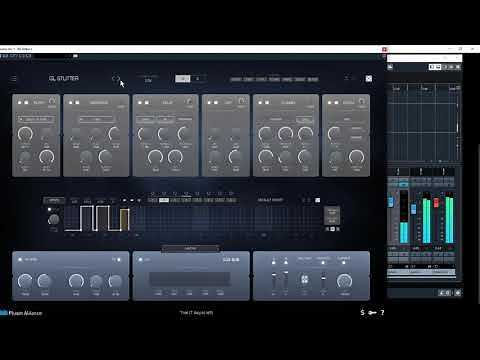Screen dimensions: 480x360
Task: Click the yellow highlighted step in the sequencer grid
Action: [x=124, y=219]
